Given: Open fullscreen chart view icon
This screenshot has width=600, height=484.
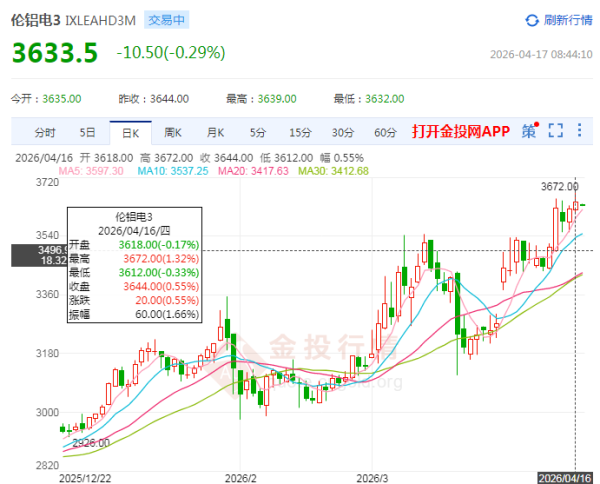Looking at the screenshot, I should click(556, 130).
